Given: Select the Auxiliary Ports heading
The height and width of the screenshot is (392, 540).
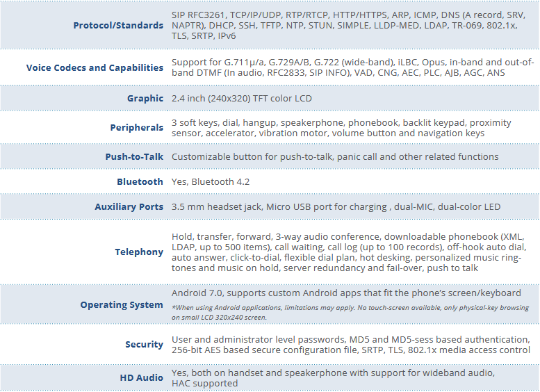Looking at the screenshot, I should coord(129,207).
